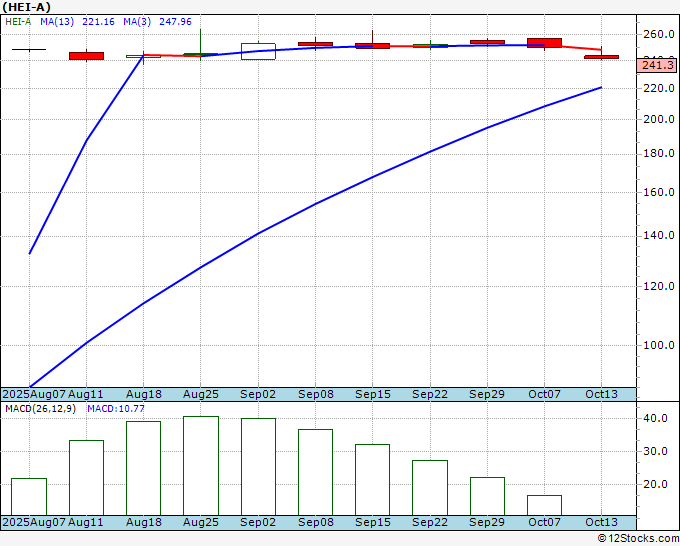The image size is (680, 546).
Task: Select the Aug11 red candlestick
Action: click(86, 56)
